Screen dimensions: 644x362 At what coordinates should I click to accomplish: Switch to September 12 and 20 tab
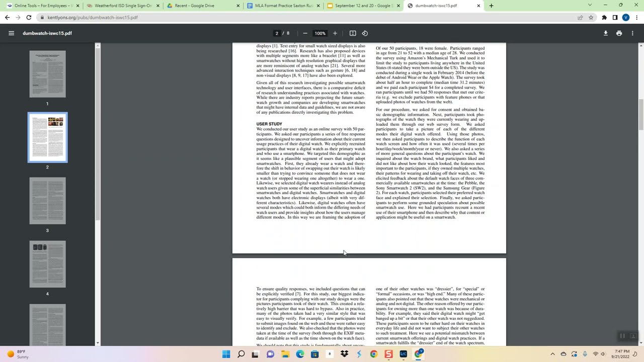pos(363,6)
